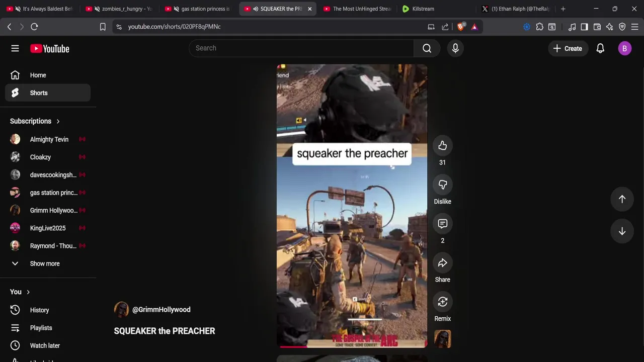644x362 pixels.
Task: Open the notifications bell
Action: coord(600,49)
